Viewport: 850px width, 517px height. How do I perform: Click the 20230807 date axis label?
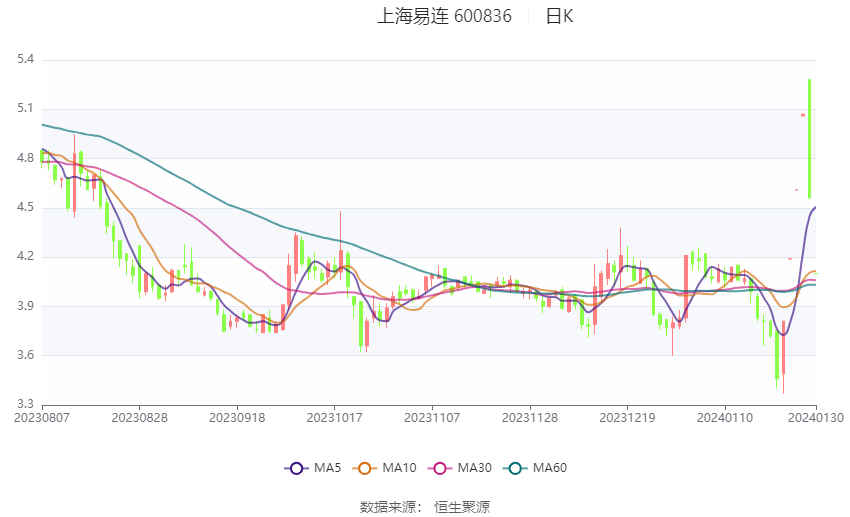click(x=42, y=418)
